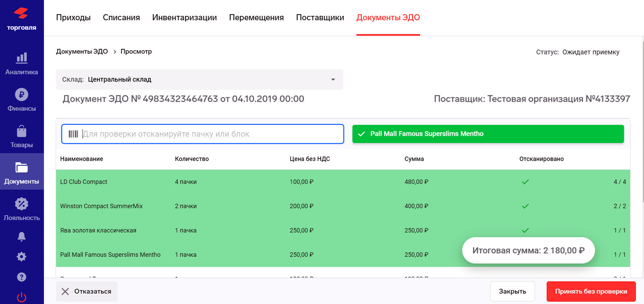
Task: Open notifications bell icon
Action: coord(21,236)
